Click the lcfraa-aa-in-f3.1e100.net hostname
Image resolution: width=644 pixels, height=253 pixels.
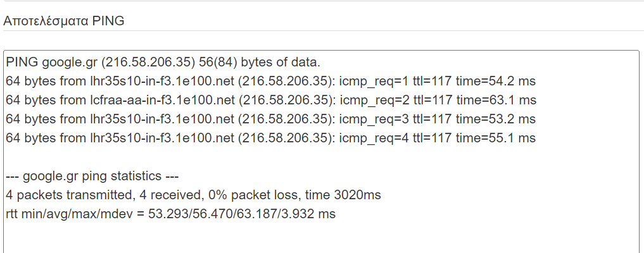click(162, 100)
